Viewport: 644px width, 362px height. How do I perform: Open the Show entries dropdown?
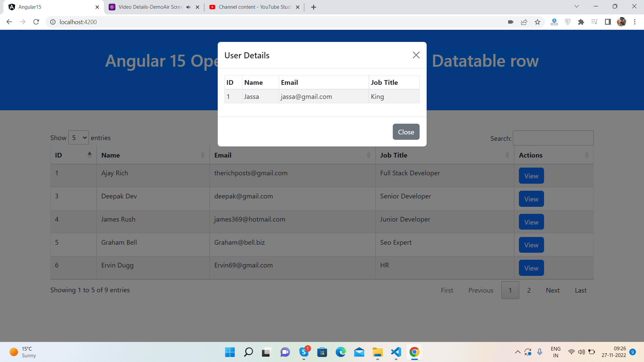pos(78,137)
